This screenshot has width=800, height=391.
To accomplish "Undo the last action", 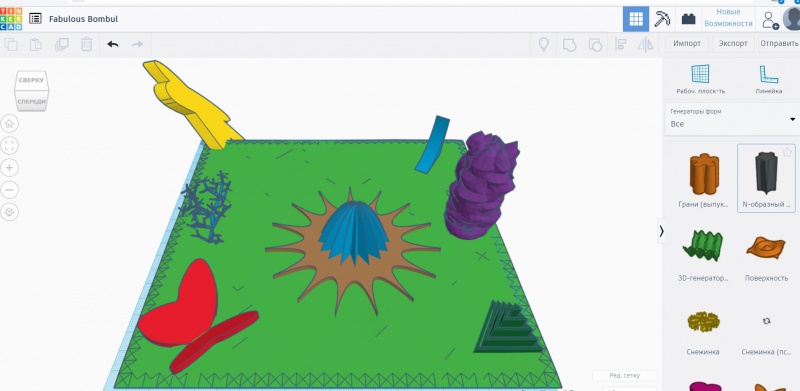I will [x=113, y=44].
